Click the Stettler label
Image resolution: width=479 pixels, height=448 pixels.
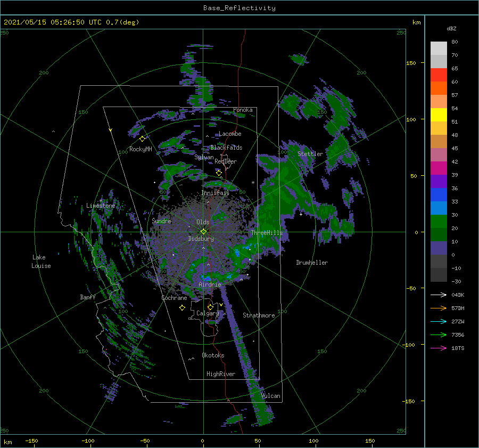[310, 154]
